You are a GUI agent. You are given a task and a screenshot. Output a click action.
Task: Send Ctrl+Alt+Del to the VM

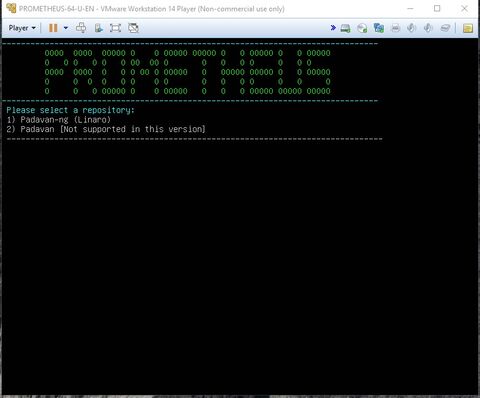[81, 28]
